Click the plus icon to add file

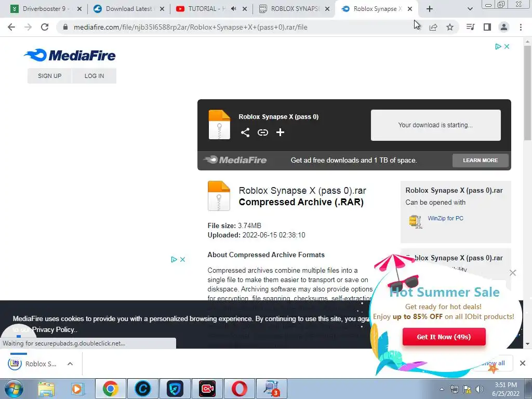(x=280, y=132)
